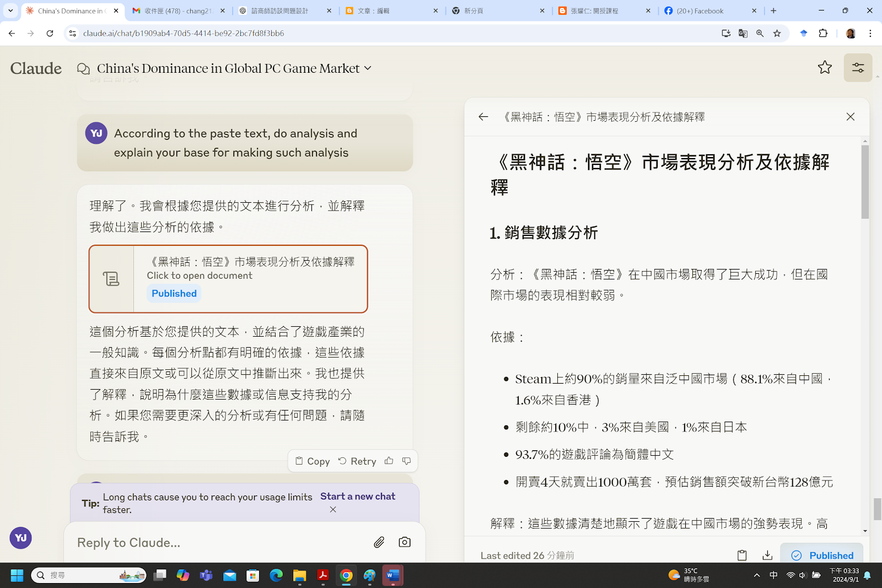Click the Published button in artifact footer
The image size is (882, 588).
click(x=822, y=555)
